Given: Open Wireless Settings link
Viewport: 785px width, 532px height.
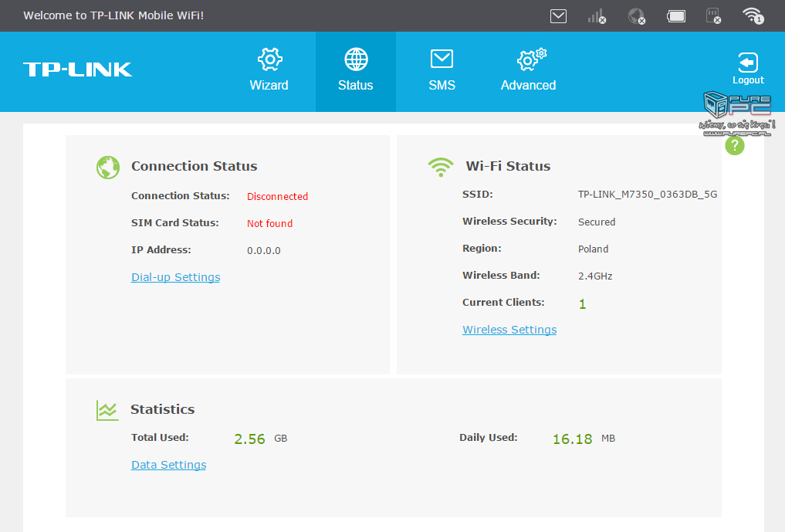Looking at the screenshot, I should 509,330.
